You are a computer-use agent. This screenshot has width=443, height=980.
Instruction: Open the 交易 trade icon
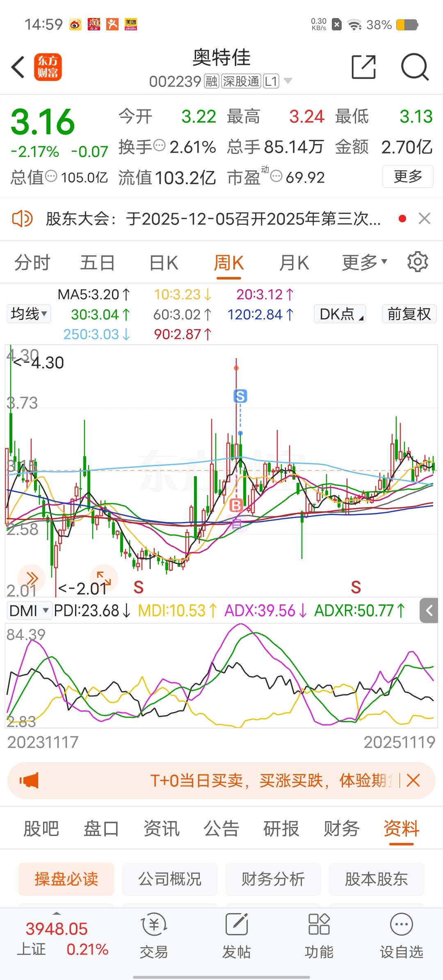(154, 936)
